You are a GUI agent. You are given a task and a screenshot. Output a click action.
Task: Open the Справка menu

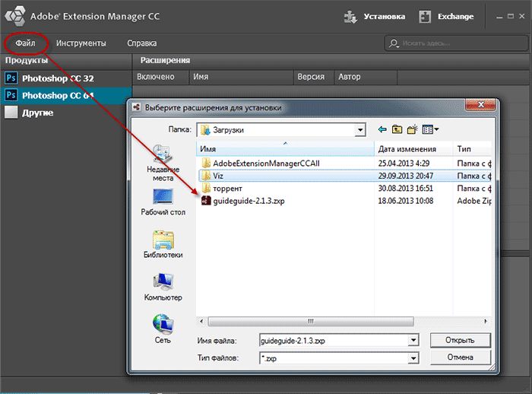[142, 43]
